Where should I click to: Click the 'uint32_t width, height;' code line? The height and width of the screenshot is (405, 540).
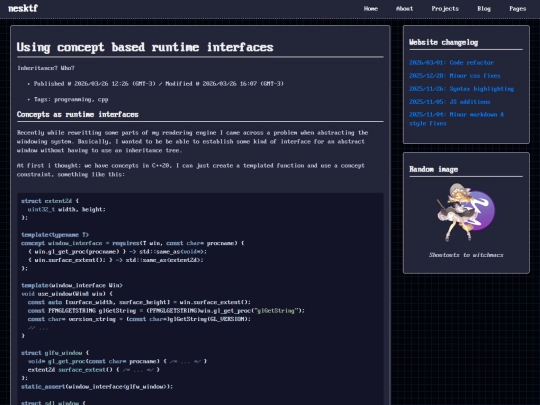[x=66, y=209]
